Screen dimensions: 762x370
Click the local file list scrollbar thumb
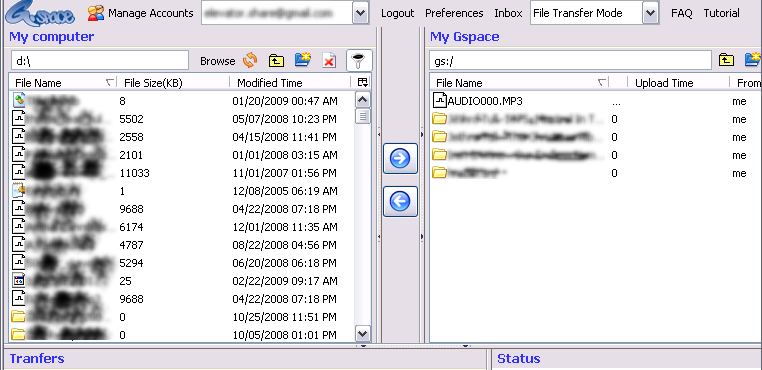tap(363, 116)
